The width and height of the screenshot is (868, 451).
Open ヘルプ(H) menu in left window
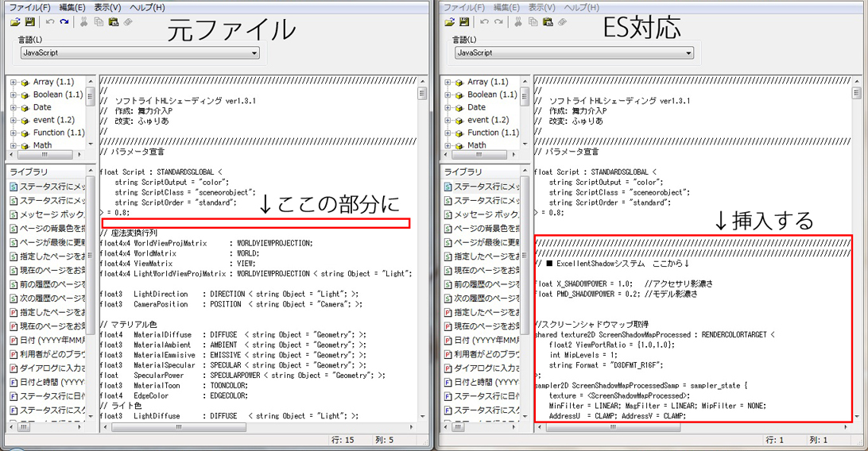coord(147,7)
